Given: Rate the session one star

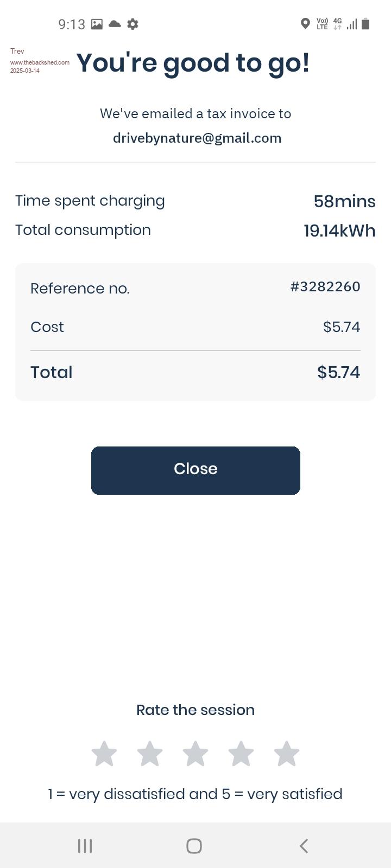Looking at the screenshot, I should [104, 754].
